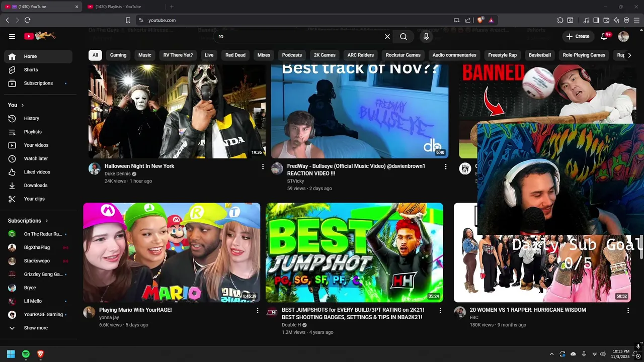Open Spotify from the taskbar

pos(26,354)
